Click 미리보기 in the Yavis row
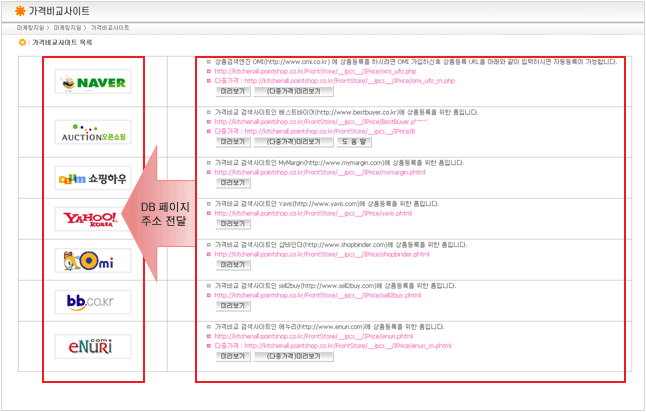The height and width of the screenshot is (412, 646). (233, 224)
